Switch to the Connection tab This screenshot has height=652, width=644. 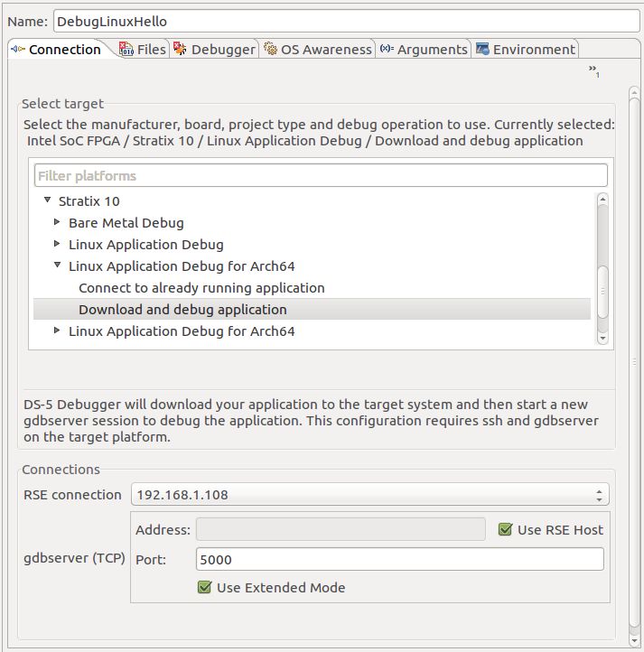point(56,50)
